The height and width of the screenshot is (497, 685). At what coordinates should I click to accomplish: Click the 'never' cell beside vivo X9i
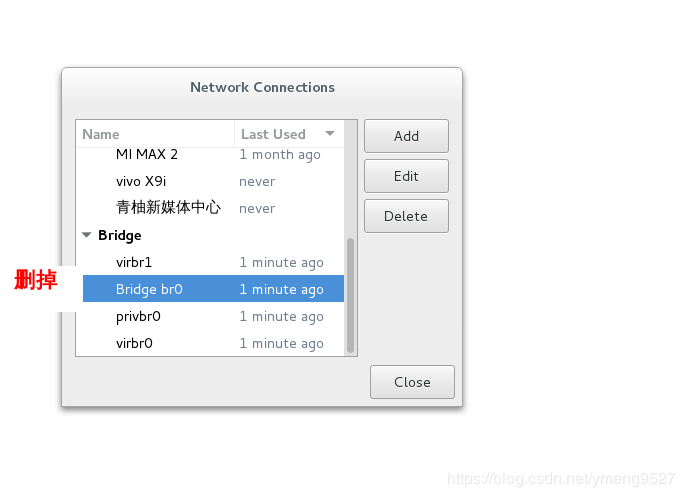pos(257,182)
